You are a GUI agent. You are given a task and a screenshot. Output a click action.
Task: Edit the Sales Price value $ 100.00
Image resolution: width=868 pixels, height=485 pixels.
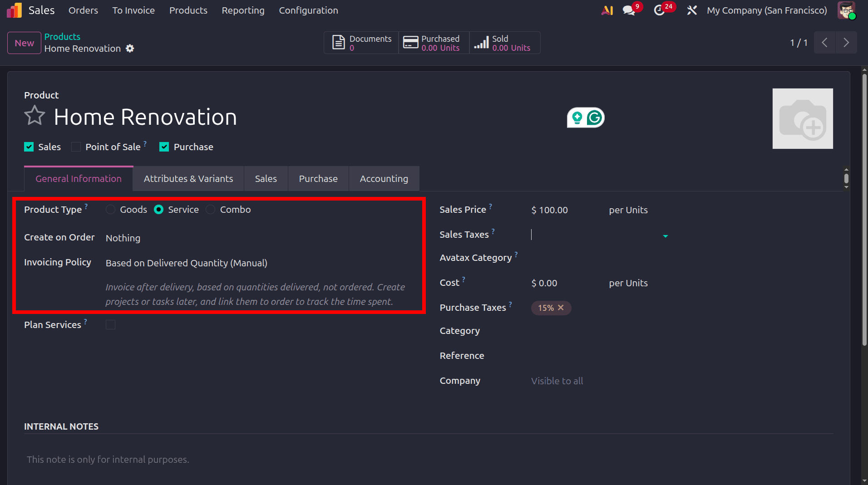(x=550, y=210)
